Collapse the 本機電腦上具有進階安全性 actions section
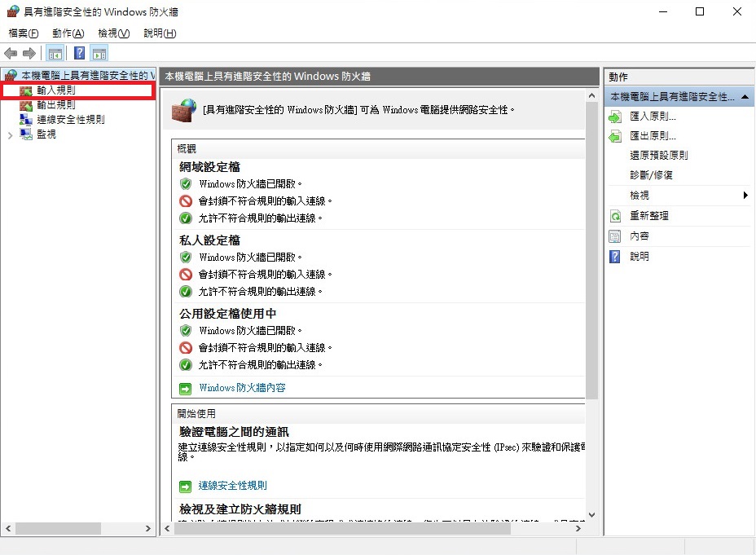 [x=745, y=97]
